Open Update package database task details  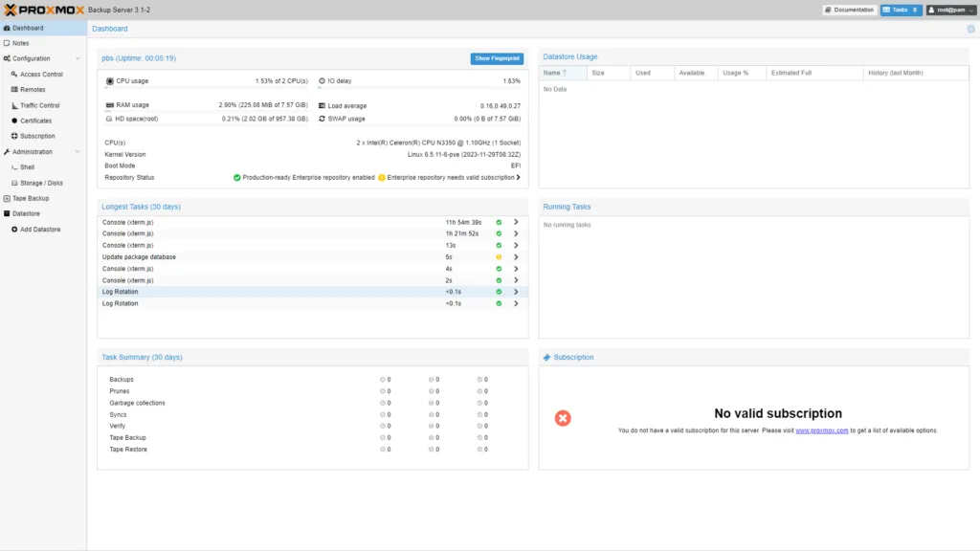click(x=516, y=257)
